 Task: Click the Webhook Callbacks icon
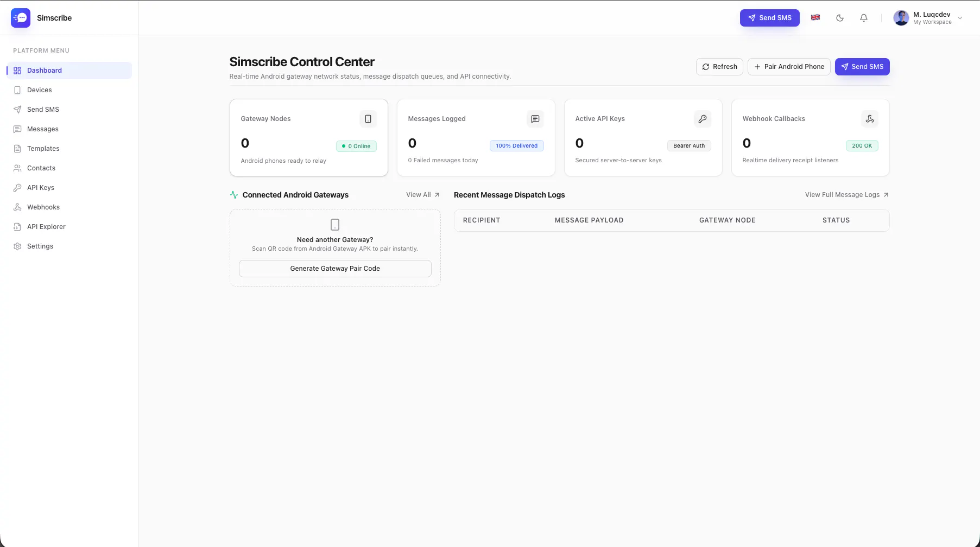tap(870, 119)
